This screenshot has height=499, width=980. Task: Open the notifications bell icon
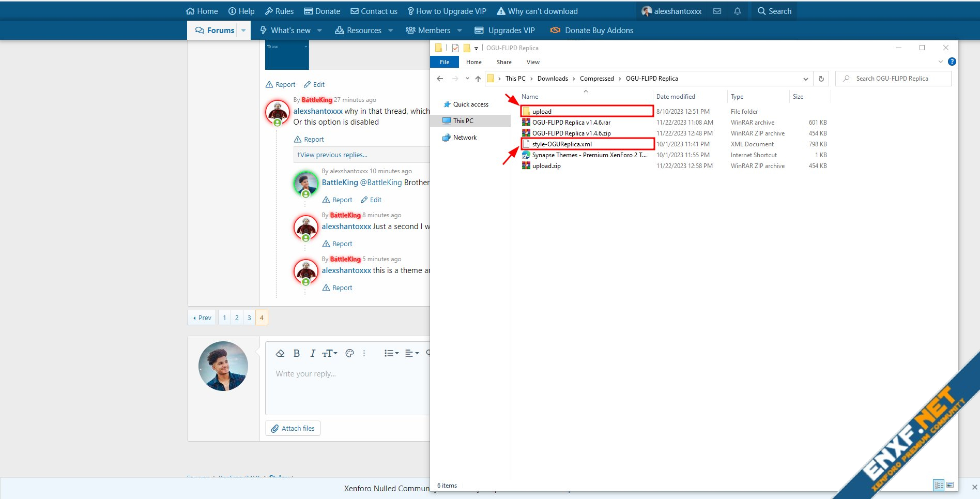coord(737,11)
